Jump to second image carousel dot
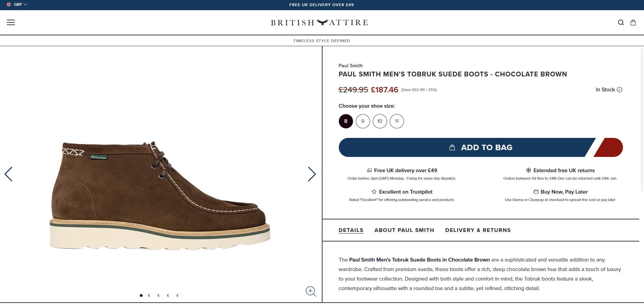 (x=149, y=295)
